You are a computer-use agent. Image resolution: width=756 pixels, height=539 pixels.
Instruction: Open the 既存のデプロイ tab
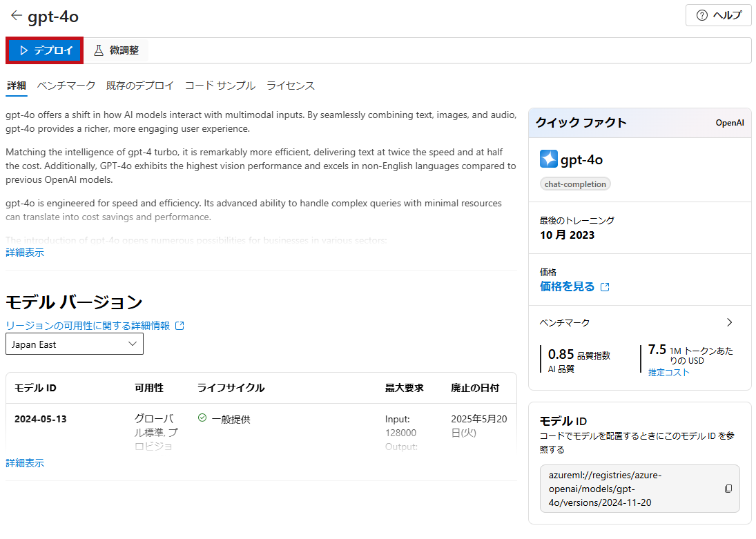(140, 86)
